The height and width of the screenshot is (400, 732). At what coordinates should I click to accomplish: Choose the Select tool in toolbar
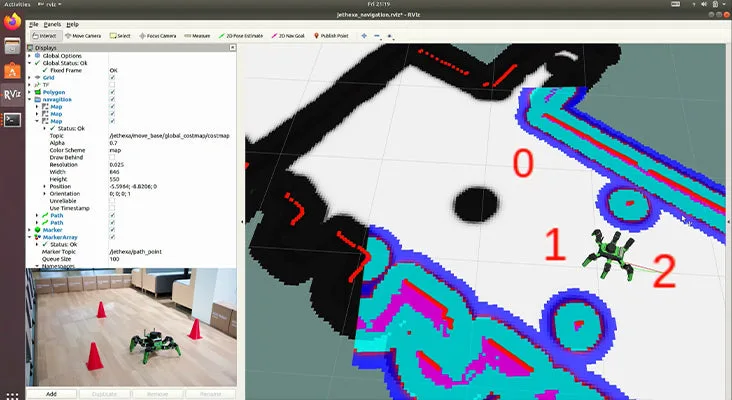click(x=120, y=35)
